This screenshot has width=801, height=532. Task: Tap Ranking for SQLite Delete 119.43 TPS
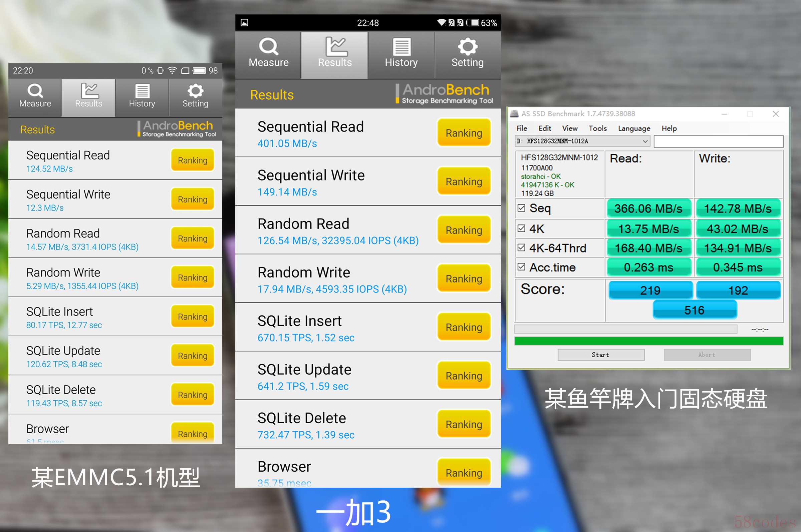tap(193, 394)
